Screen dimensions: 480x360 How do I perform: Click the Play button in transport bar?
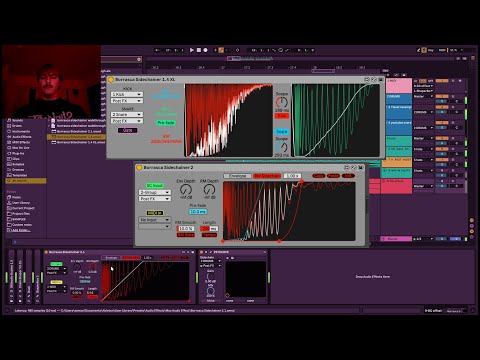click(x=192, y=50)
